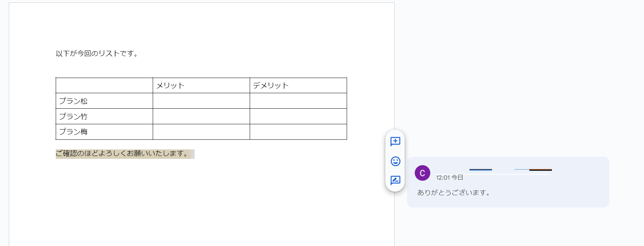The width and height of the screenshot is (644, 246).
Task: Click the add comment icon
Action: pyautogui.click(x=395, y=142)
